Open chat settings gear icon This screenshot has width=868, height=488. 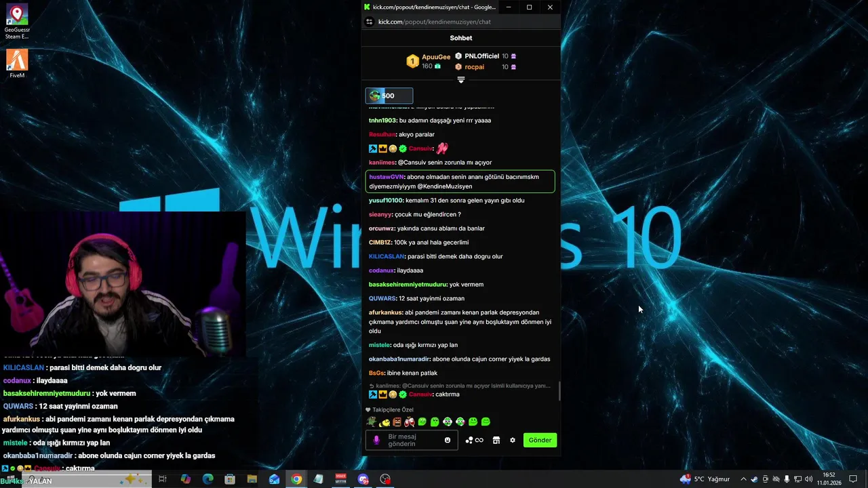pyautogui.click(x=512, y=440)
